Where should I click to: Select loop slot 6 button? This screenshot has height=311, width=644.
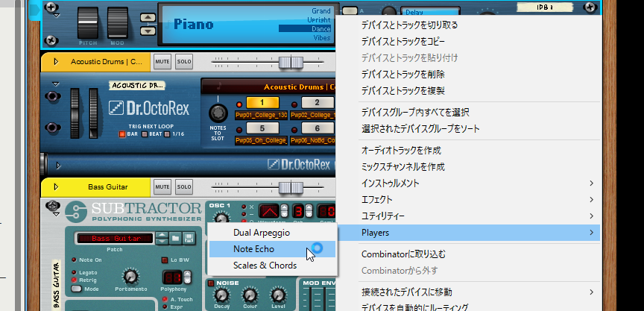pyautogui.click(x=317, y=128)
